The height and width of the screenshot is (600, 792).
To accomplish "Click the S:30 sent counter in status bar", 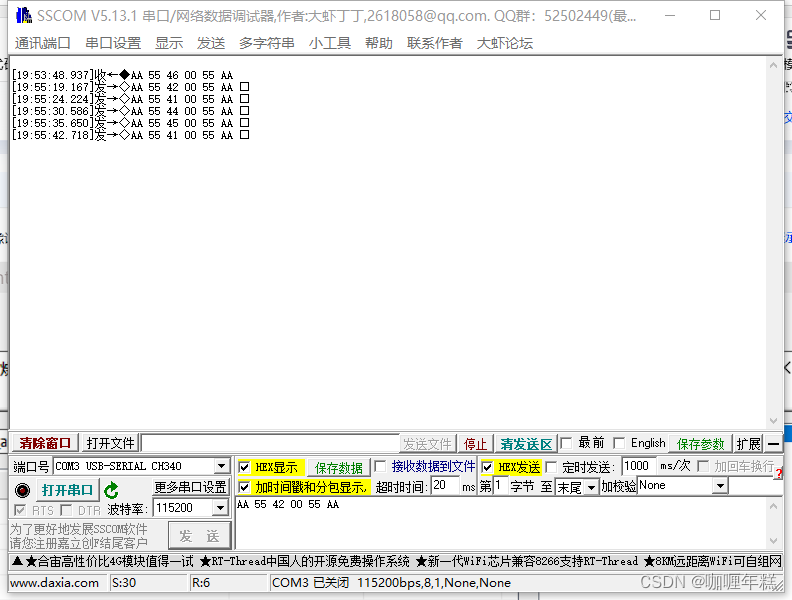I will (x=124, y=583).
